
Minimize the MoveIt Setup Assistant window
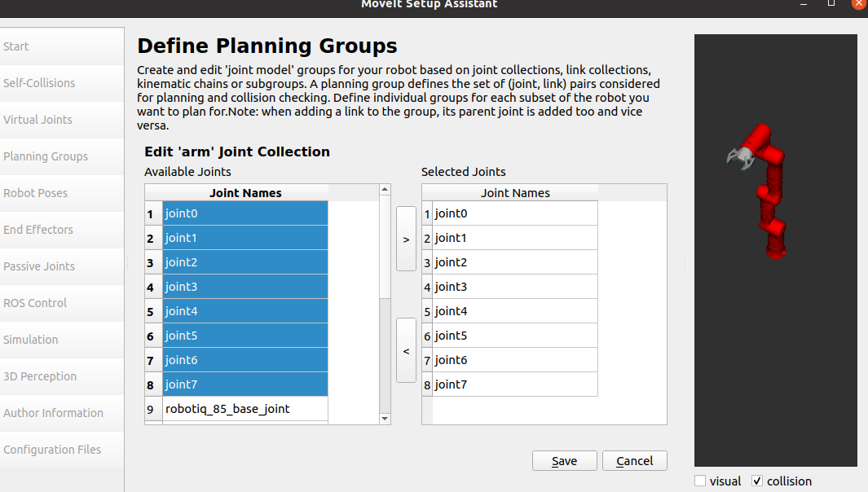[804, 3]
